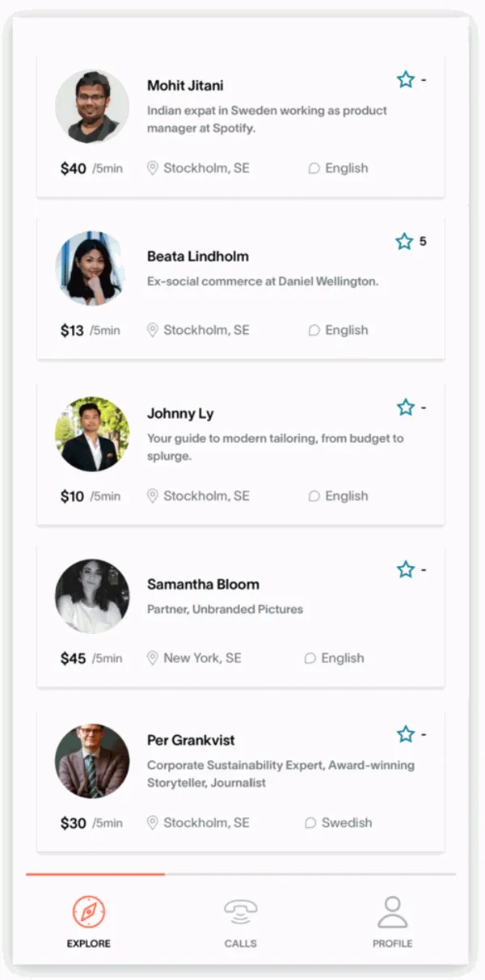Open Per Grankvist's name link
485x980 pixels.
click(191, 740)
